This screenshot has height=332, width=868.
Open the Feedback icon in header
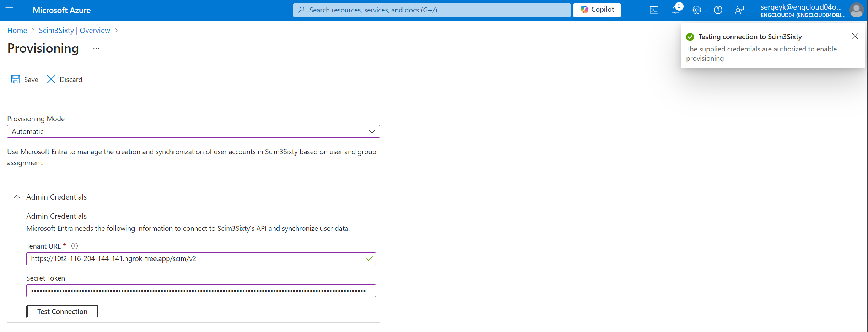(x=739, y=10)
